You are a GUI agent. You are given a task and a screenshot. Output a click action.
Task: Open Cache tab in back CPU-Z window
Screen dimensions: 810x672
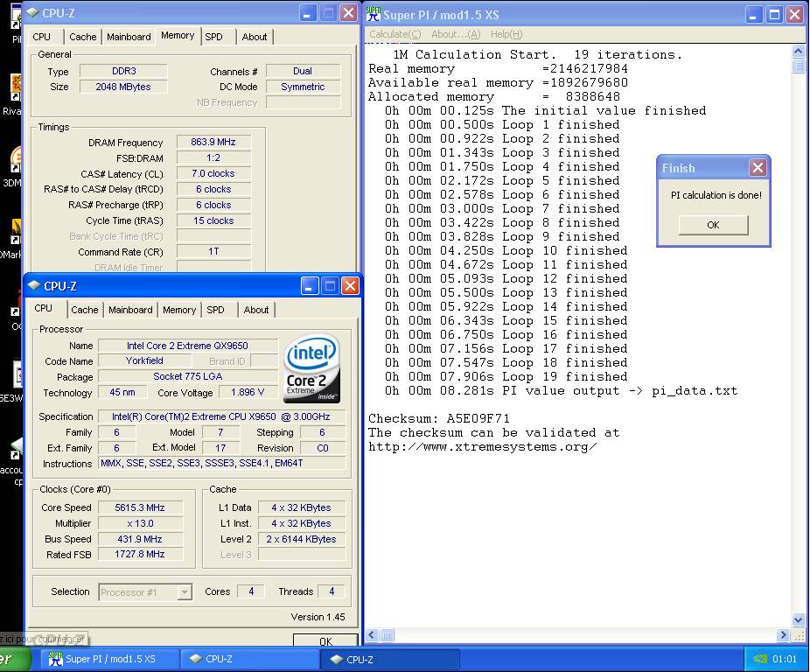click(82, 37)
